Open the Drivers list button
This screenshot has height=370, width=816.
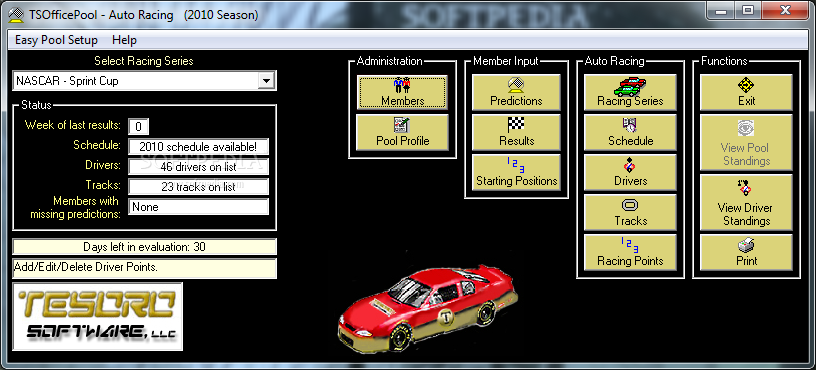pos(630,172)
